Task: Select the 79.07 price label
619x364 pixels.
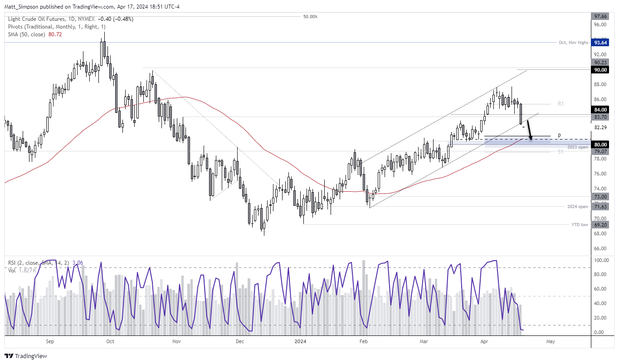Action: pos(601,151)
